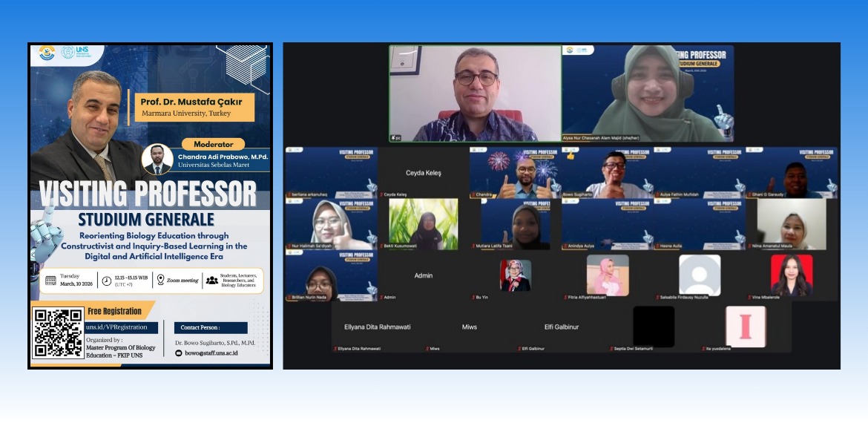Image resolution: width=868 pixels, height=423 pixels.
Task: Select Vina Mbalerole's profile picture tile
Action: [x=791, y=275]
